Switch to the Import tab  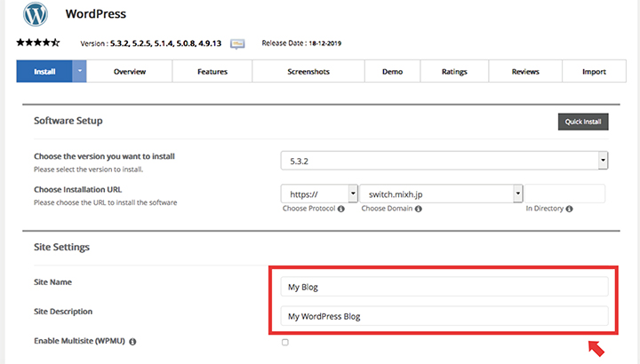coord(594,71)
